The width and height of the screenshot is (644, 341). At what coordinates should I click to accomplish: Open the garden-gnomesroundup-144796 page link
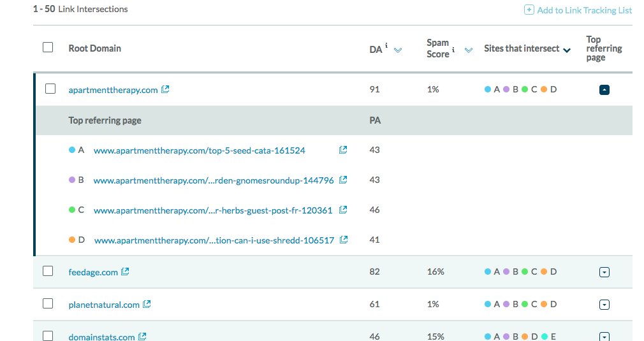214,180
